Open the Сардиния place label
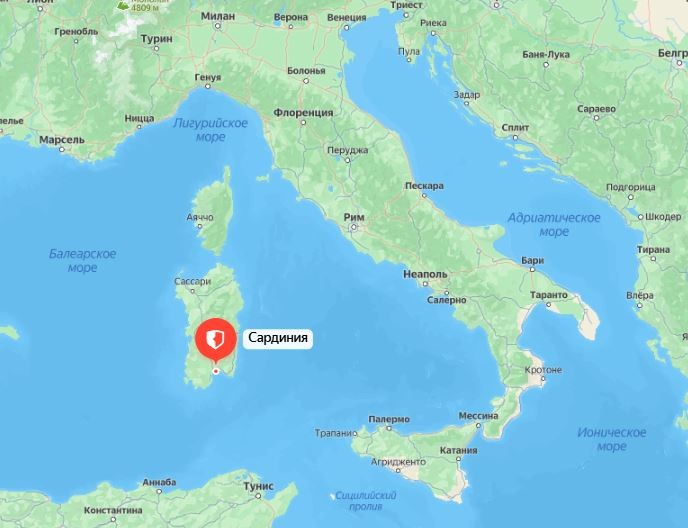Screen dimensions: 688x528 click(278, 338)
